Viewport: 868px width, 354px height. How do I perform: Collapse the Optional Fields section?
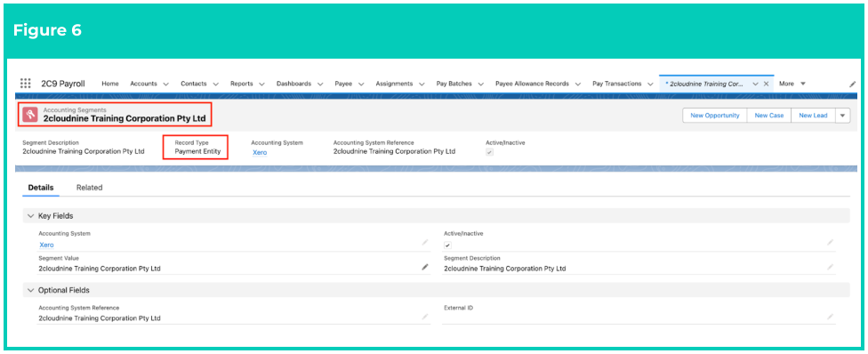coord(30,290)
